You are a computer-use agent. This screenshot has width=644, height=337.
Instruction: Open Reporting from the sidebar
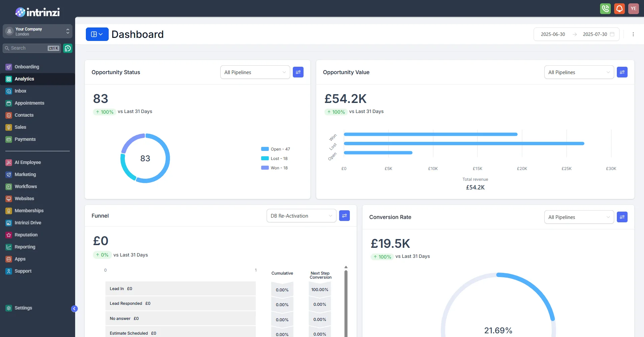click(x=24, y=247)
